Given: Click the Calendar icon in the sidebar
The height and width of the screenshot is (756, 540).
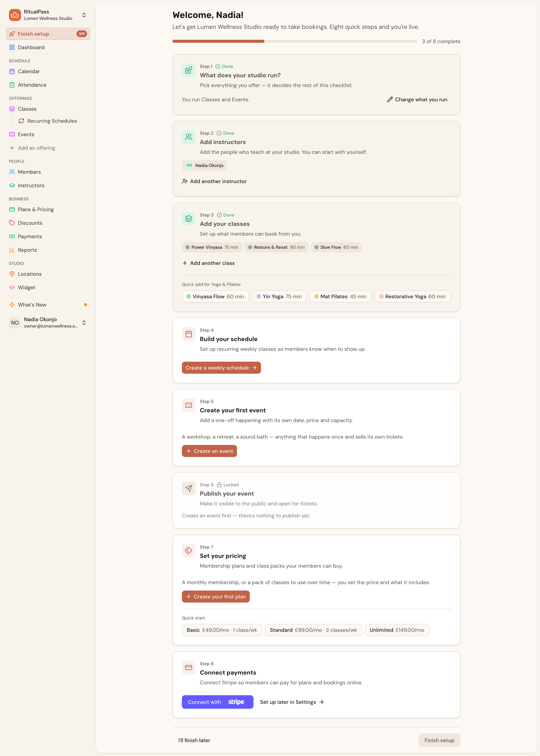Looking at the screenshot, I should [12, 71].
